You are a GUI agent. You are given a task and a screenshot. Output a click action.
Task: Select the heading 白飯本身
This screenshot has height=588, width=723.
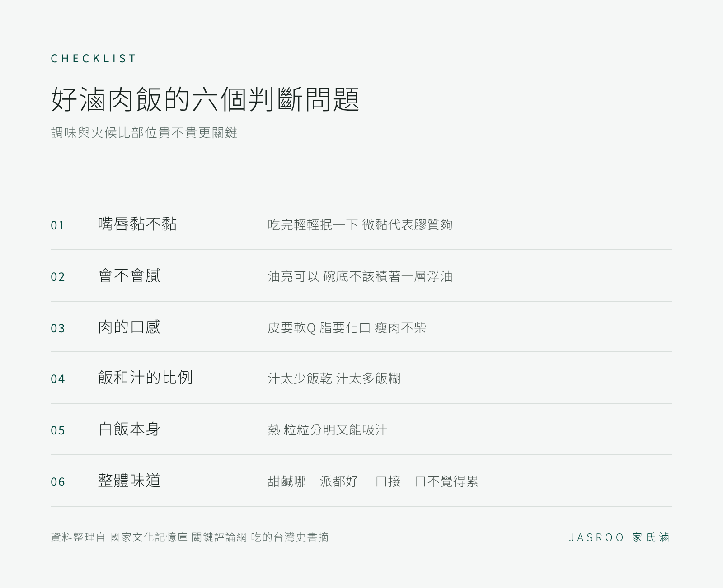[129, 429]
